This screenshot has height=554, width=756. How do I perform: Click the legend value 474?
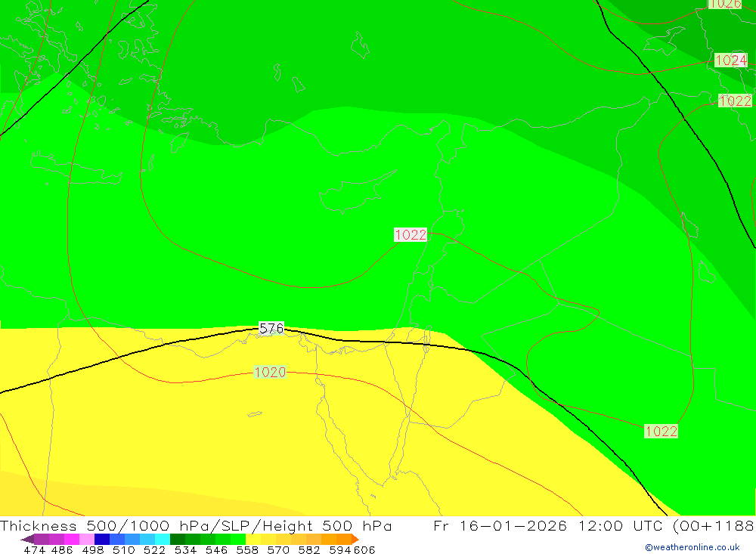coord(34,549)
